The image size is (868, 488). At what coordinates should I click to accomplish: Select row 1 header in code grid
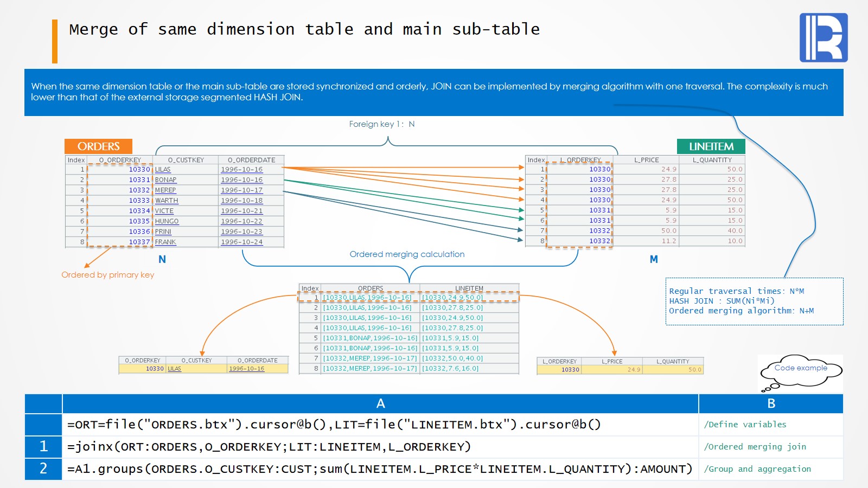[43, 446]
